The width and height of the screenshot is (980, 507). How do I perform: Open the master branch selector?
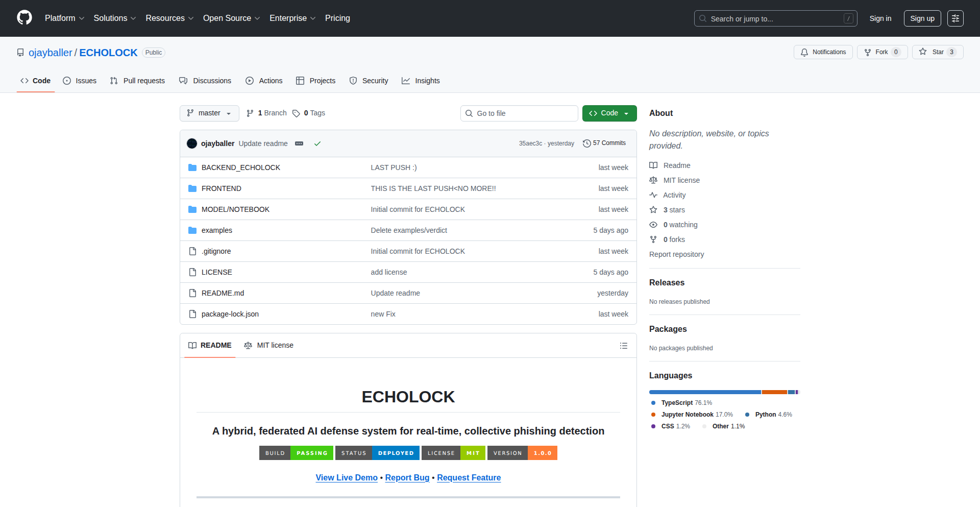coord(209,113)
